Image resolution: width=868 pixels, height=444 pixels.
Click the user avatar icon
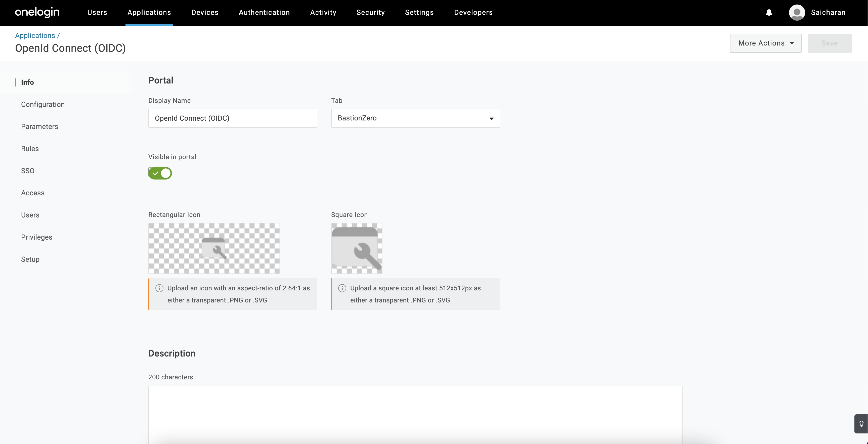pyautogui.click(x=797, y=13)
